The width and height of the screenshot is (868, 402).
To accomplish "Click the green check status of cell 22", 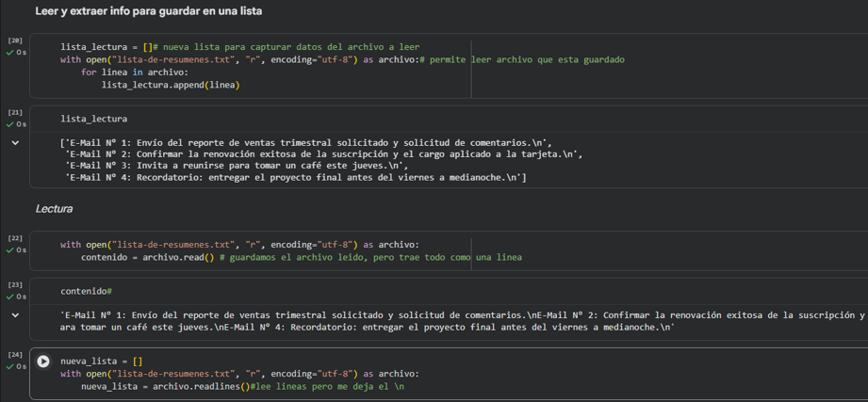I will click(10, 249).
